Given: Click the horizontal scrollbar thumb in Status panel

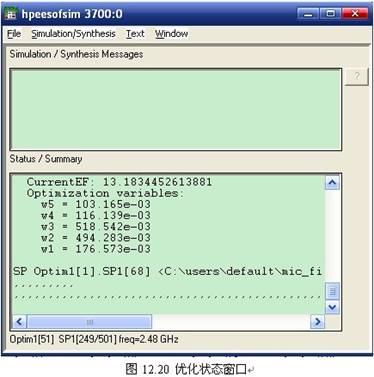Looking at the screenshot, I should (x=89, y=322).
